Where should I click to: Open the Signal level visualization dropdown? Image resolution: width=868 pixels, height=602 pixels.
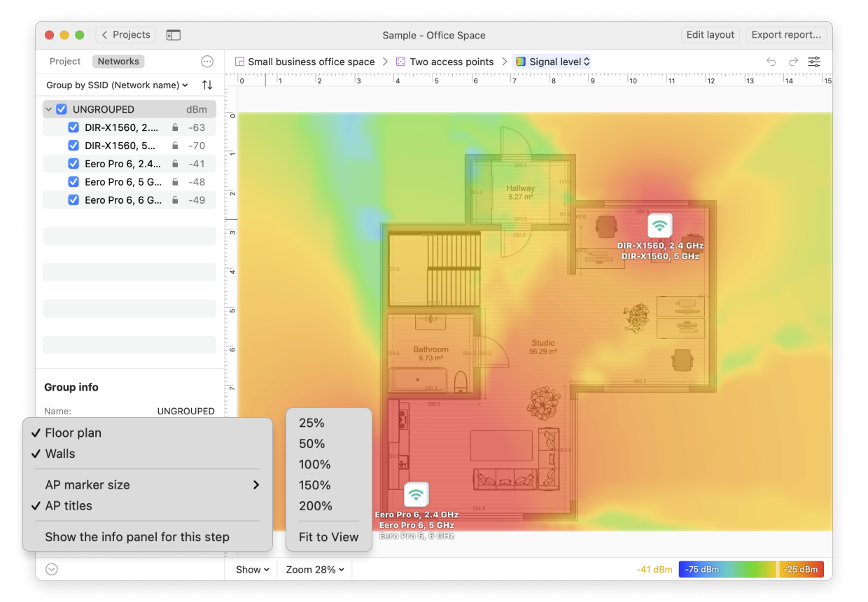click(x=552, y=62)
